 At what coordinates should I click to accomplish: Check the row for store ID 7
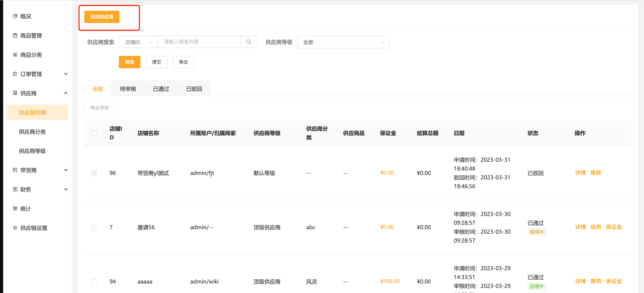94,227
